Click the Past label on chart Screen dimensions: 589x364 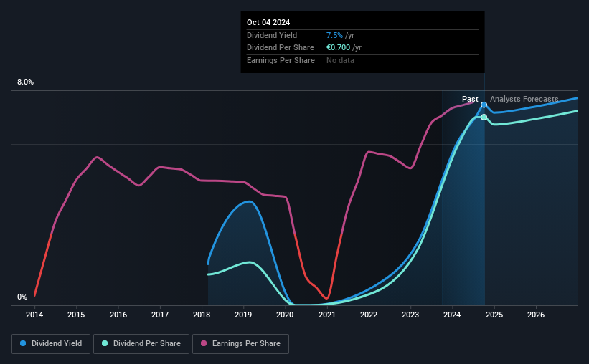pyautogui.click(x=470, y=99)
